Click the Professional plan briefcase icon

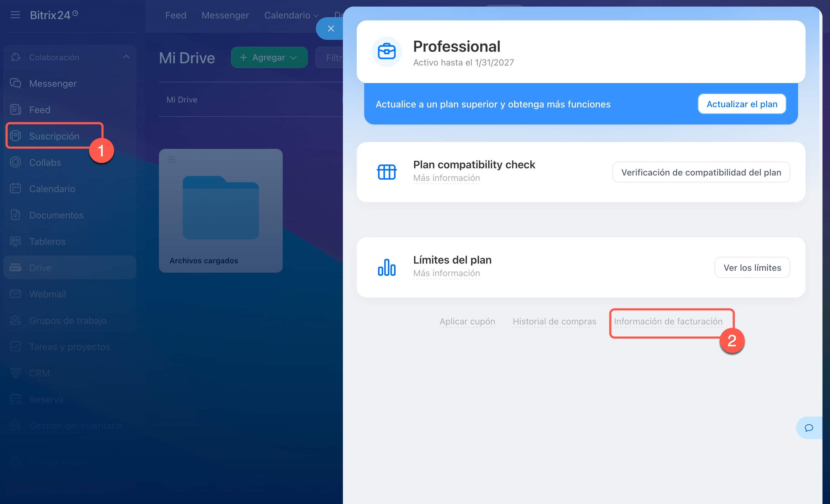pos(386,51)
